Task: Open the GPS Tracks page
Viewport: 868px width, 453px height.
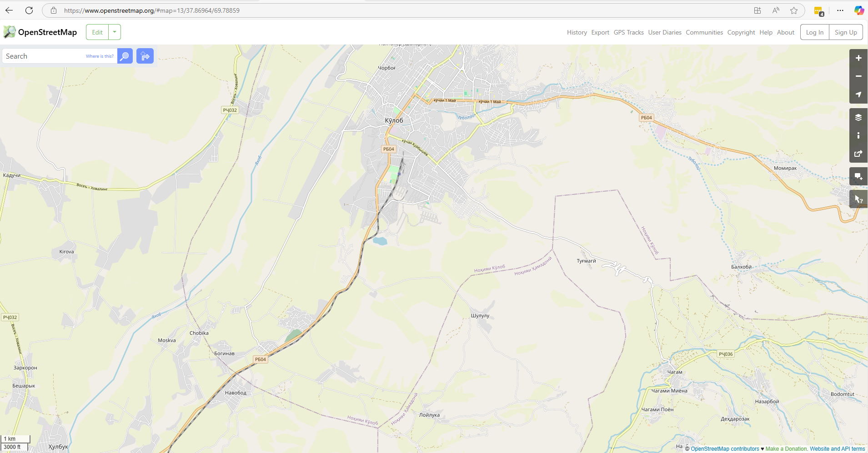Action: pyautogui.click(x=628, y=33)
